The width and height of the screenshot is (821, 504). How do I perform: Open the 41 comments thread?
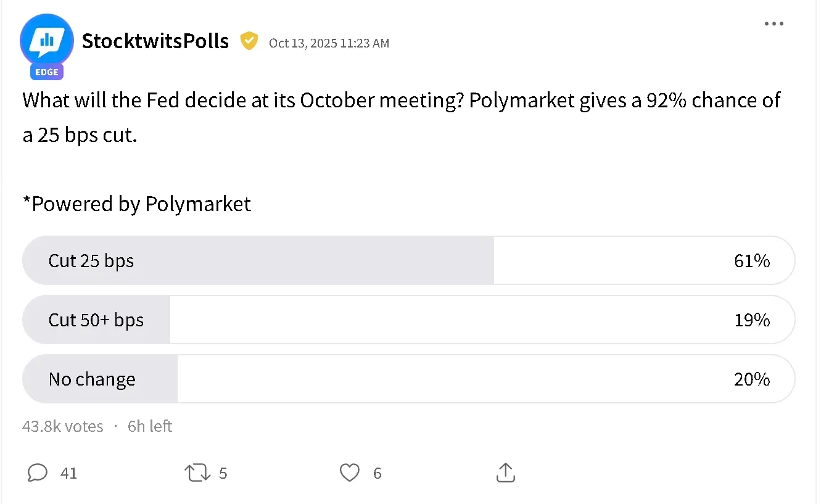[x=70, y=473]
